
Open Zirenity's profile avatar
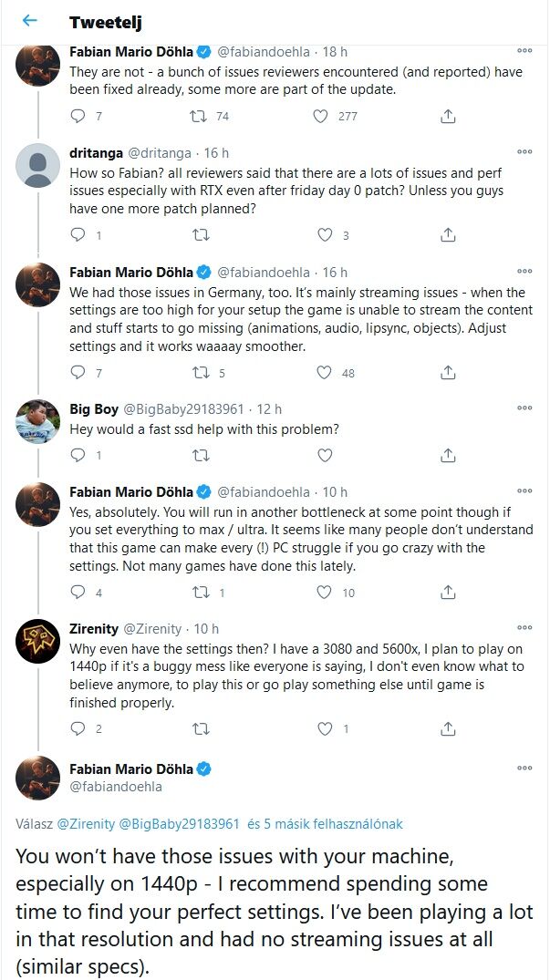tap(38, 643)
